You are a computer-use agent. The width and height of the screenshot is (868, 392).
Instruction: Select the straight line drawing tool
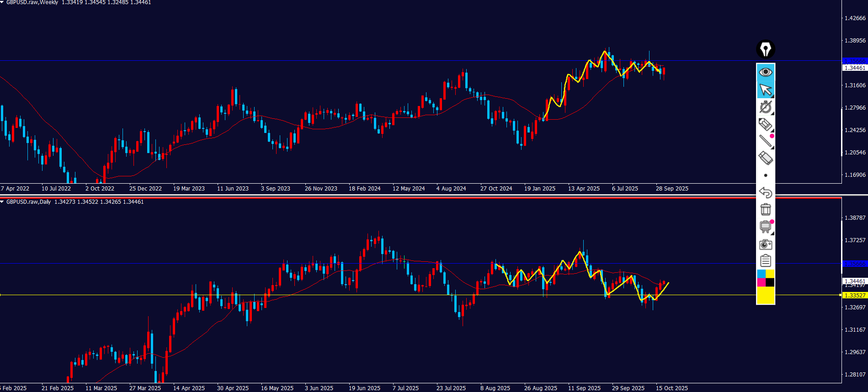tap(766, 141)
